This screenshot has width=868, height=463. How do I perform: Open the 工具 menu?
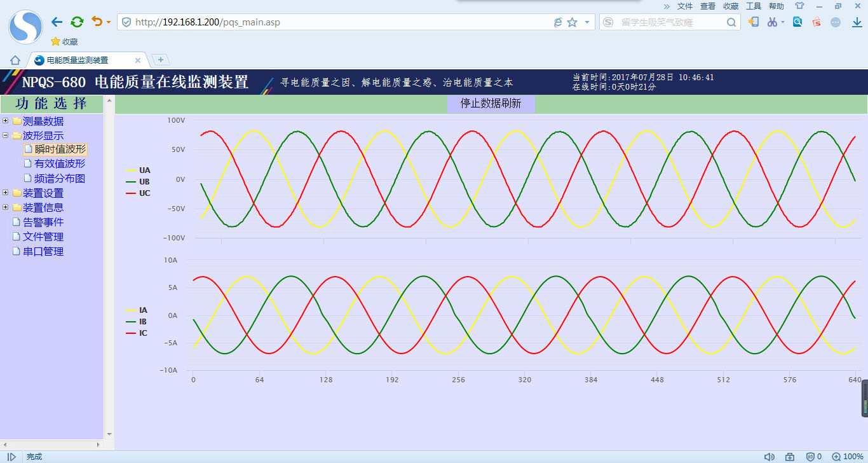tap(754, 6)
